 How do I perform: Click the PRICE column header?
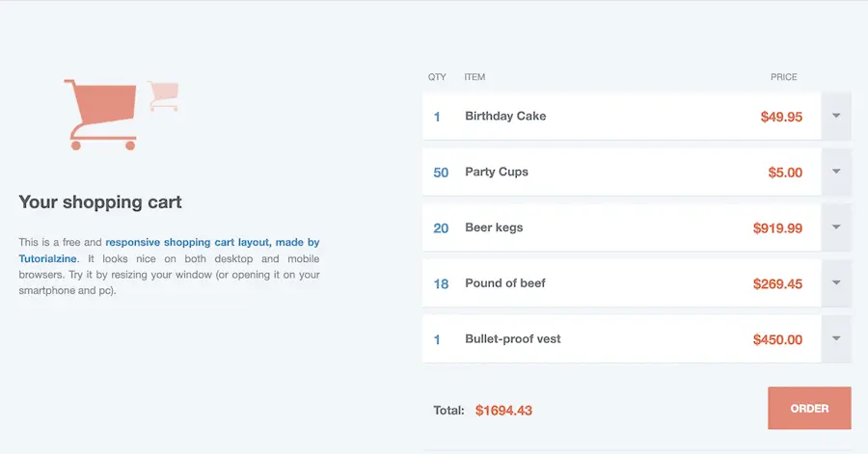783,77
